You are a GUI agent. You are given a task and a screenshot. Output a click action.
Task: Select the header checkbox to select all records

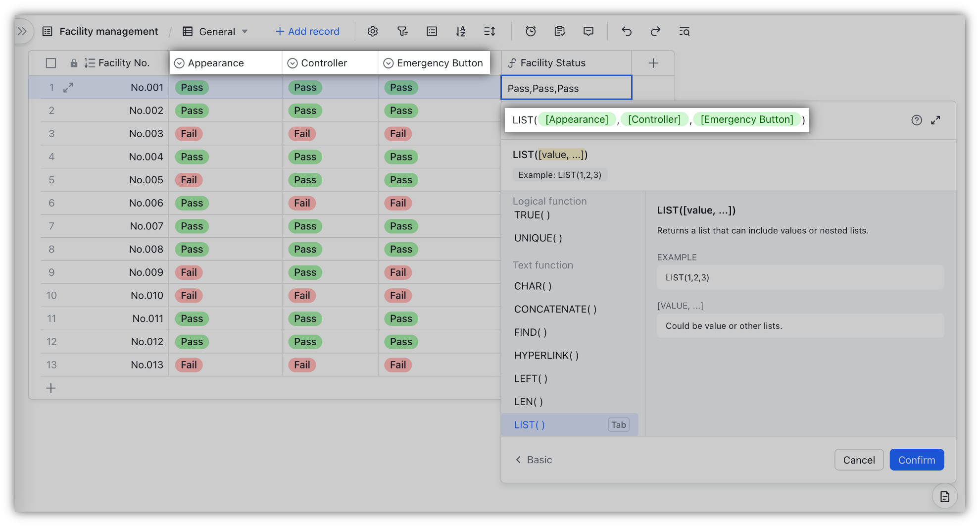point(51,62)
